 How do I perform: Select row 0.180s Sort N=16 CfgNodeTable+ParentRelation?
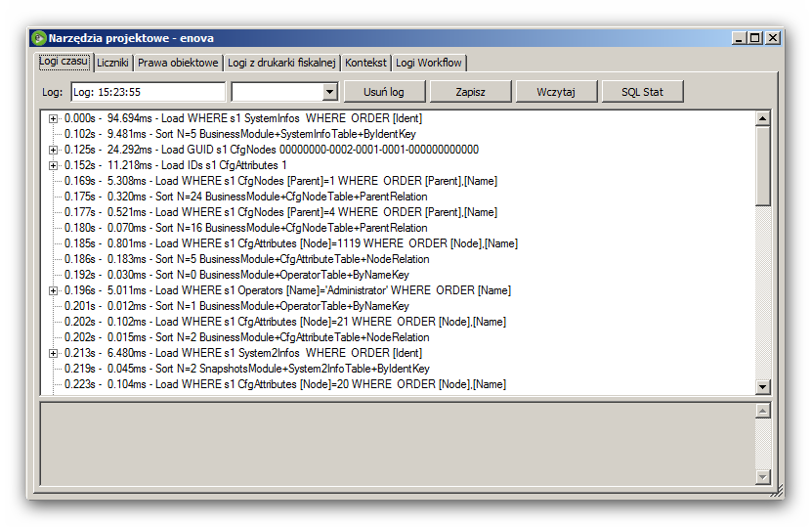point(246,228)
